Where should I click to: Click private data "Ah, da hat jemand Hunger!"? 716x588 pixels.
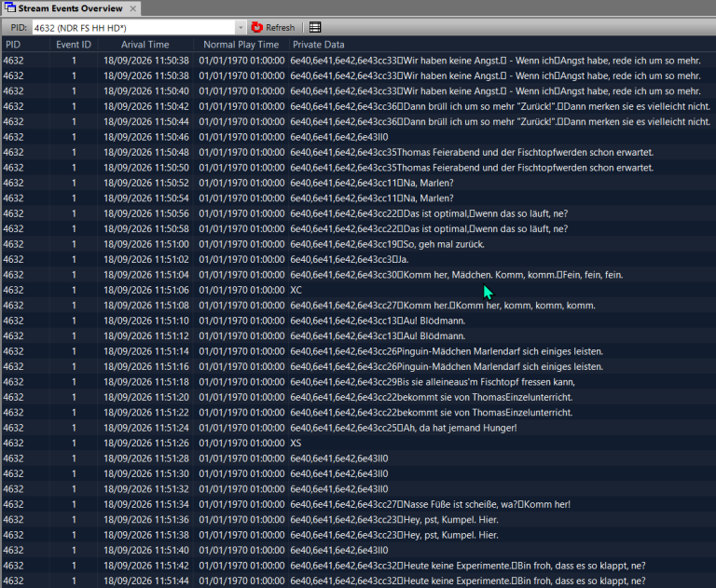461,428
